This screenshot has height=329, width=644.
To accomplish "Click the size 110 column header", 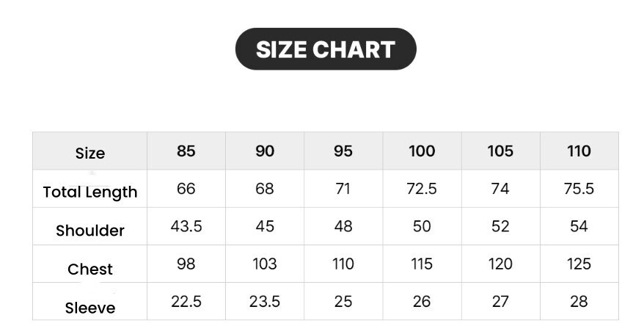I will 579,151.
